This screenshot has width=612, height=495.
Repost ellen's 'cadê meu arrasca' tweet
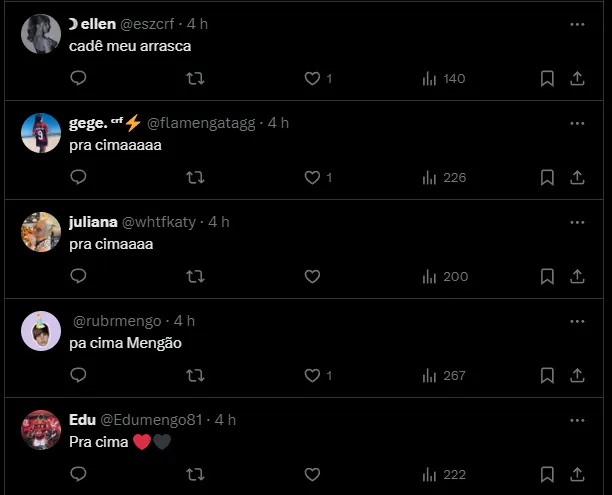pyautogui.click(x=196, y=78)
